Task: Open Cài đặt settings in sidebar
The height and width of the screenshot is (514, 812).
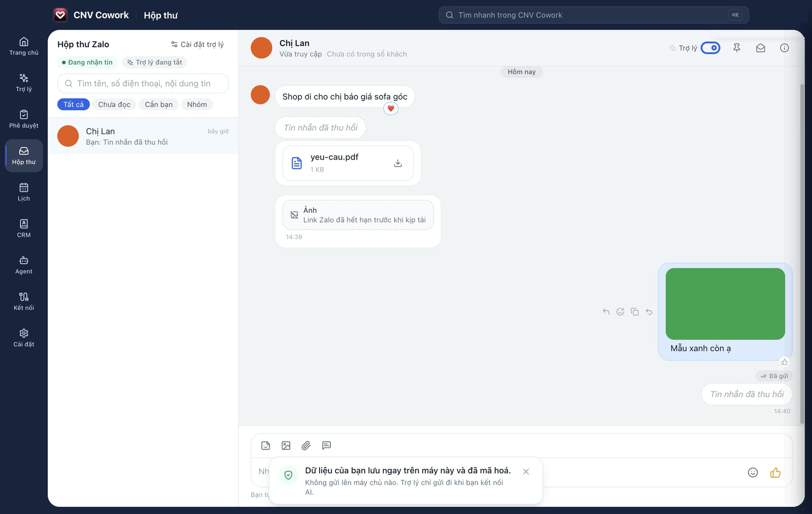Action: [24, 338]
